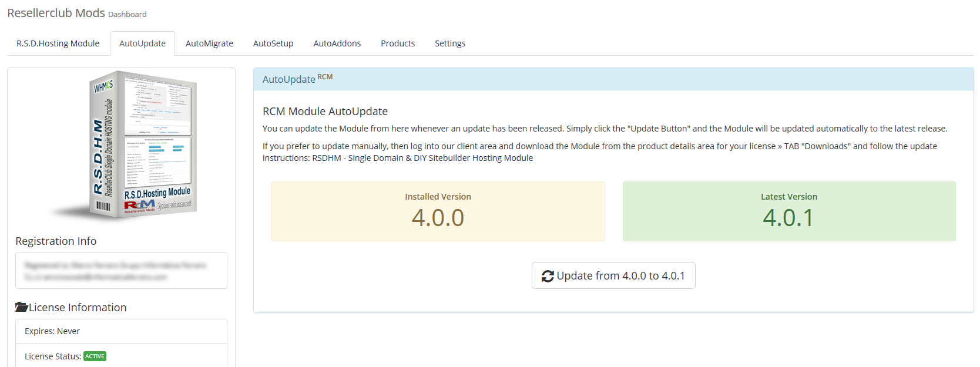Select the AutoUpdate tab
The width and height of the screenshot is (980, 367).
click(142, 43)
